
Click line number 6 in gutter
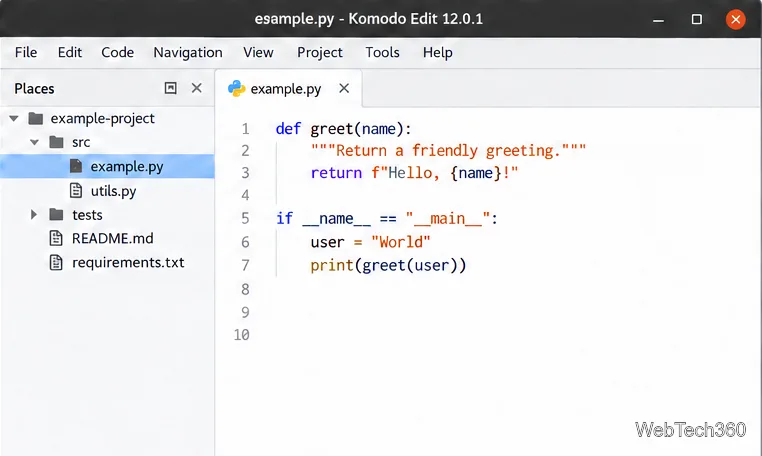pos(245,242)
